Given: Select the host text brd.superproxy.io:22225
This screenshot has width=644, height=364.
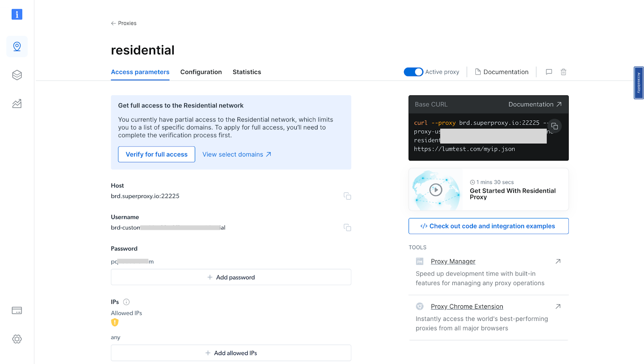Looking at the screenshot, I should tap(145, 196).
